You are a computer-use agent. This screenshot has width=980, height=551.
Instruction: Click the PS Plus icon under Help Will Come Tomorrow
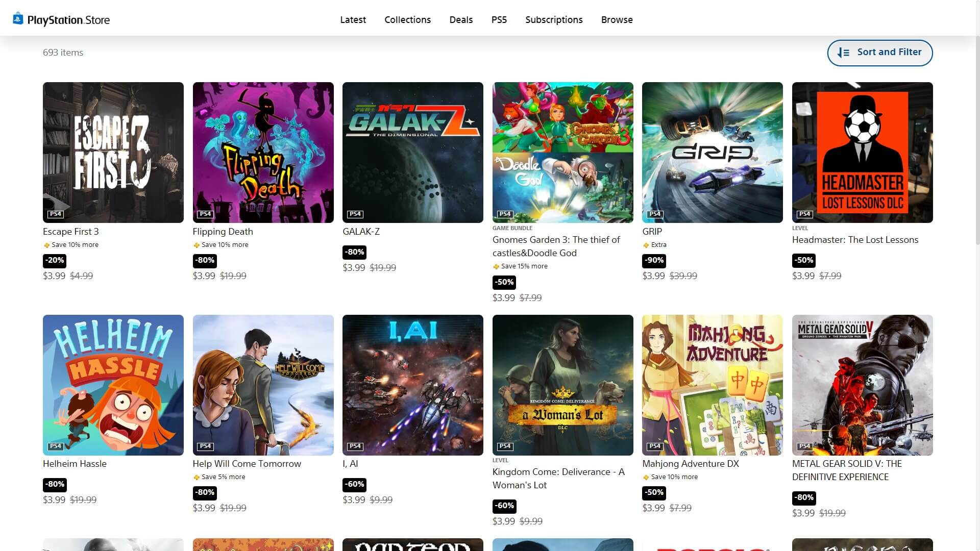click(197, 478)
